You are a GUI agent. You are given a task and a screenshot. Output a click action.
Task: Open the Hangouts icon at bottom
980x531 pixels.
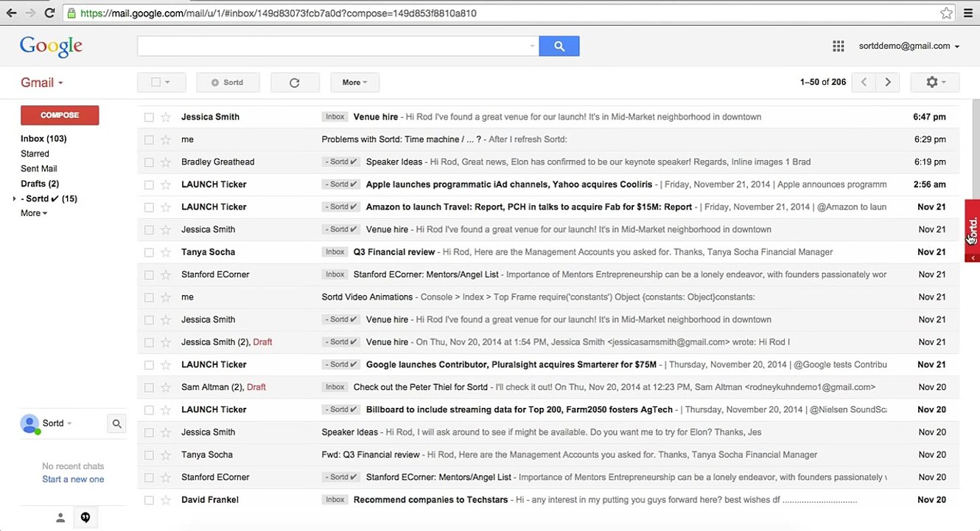click(85, 518)
